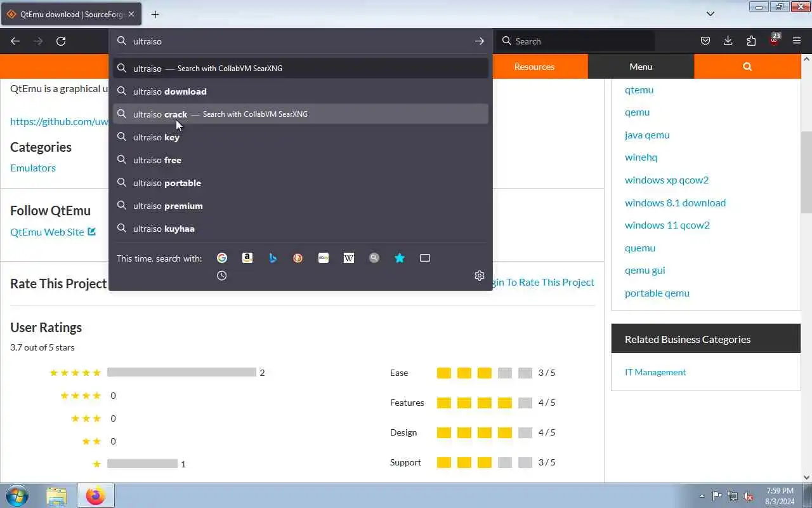The width and height of the screenshot is (812, 508).
Task: Open the Firefox hamburger application menu
Action: pyautogui.click(x=797, y=41)
